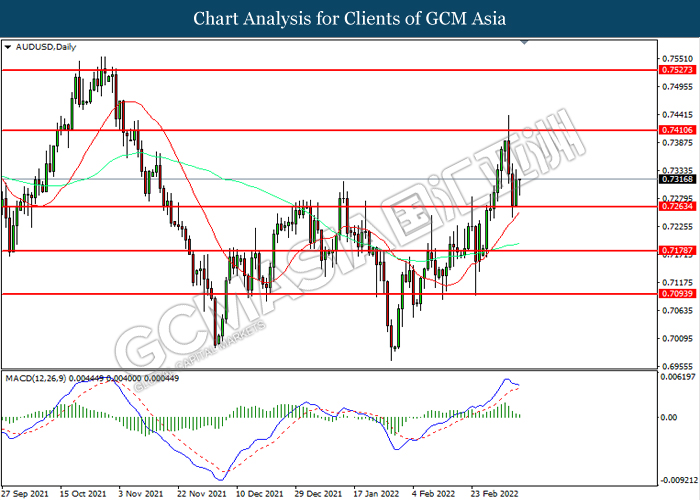The image size is (700, 500).
Task: Select the 0.75273 resistance price tag
Action: point(677,70)
